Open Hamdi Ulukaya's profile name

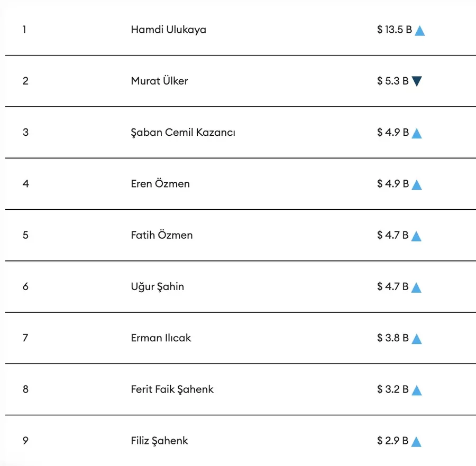(168, 30)
